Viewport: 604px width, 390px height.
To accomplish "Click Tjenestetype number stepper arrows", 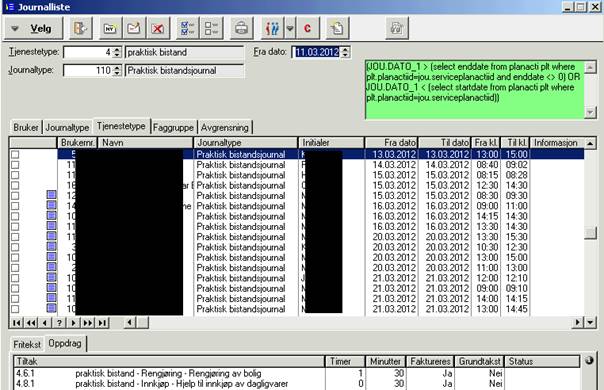I will (117, 52).
